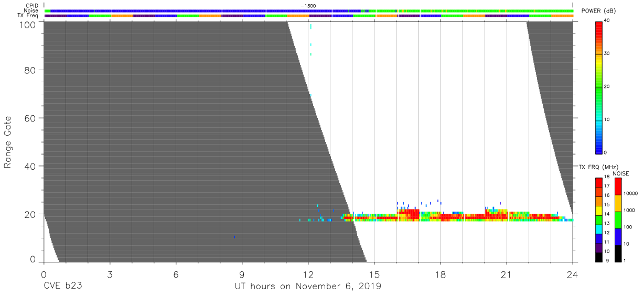Click the 40 label on POWER colorbar
This screenshot has height=297, width=644.
tap(608, 21)
